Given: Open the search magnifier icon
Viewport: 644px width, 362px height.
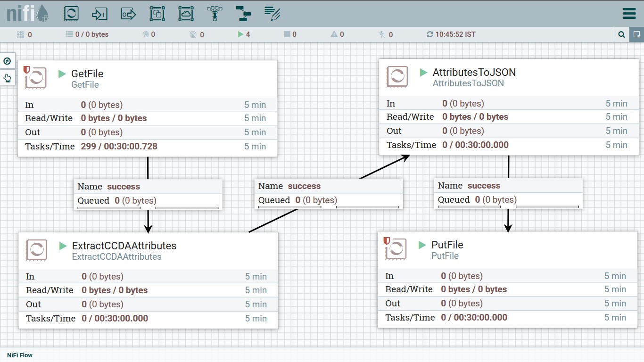Looking at the screenshot, I should click(x=621, y=34).
